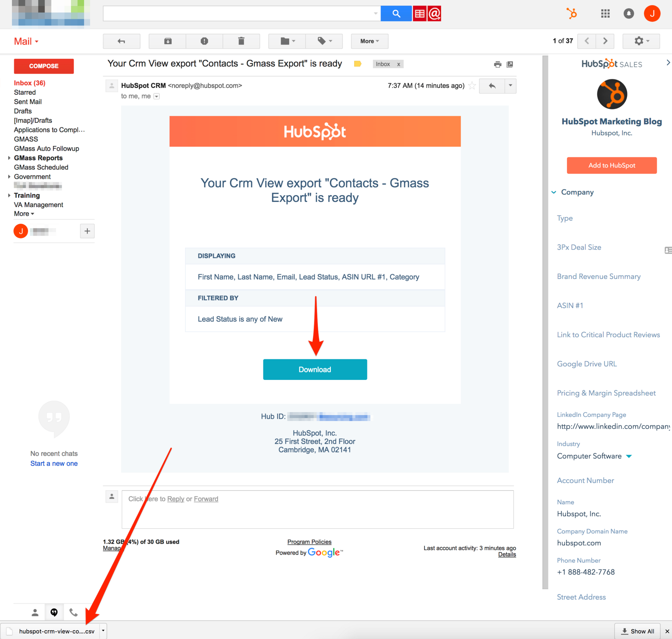
Task: Open the GMass spreadsheet icon button
Action: tap(419, 14)
